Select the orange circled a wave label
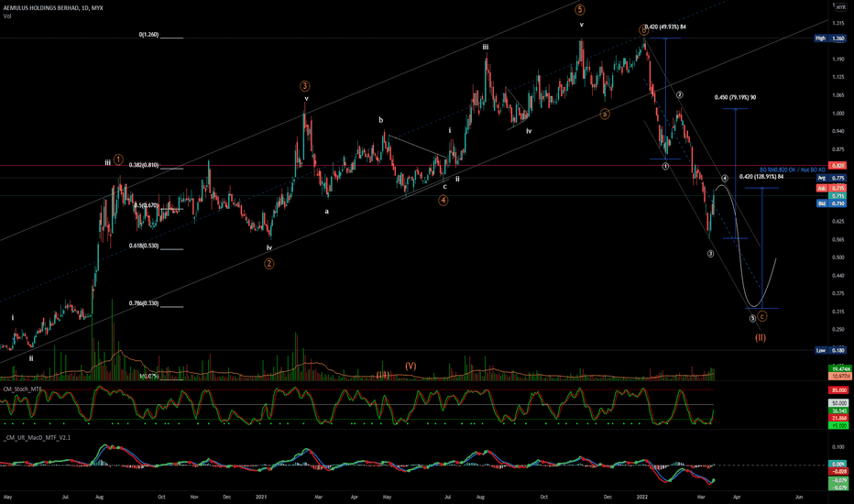The width and height of the screenshot is (854, 504). pos(605,114)
